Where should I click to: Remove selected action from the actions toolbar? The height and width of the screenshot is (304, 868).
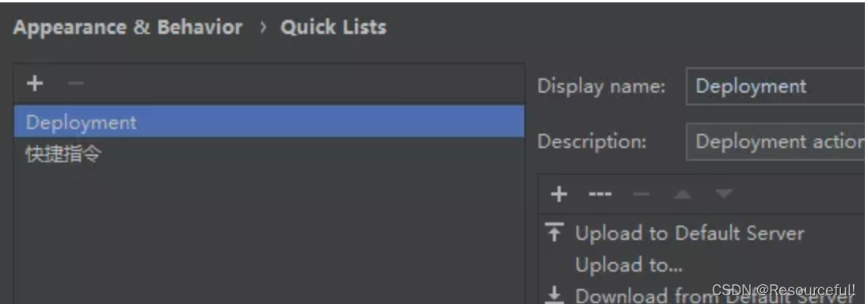pyautogui.click(x=641, y=195)
